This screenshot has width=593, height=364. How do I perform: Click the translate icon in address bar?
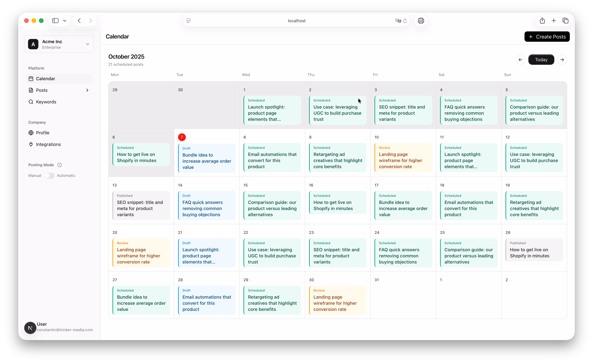pyautogui.click(x=398, y=21)
